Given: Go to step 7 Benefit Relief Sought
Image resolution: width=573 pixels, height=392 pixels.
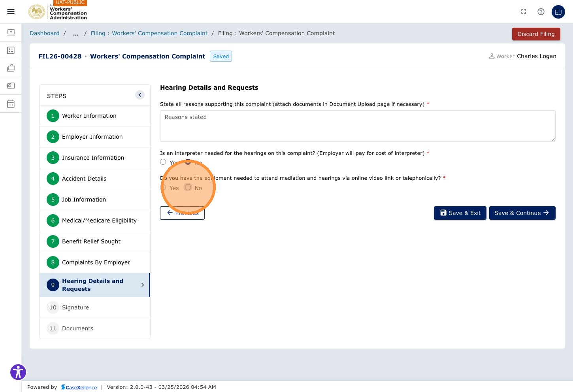Looking at the screenshot, I should point(95,241).
